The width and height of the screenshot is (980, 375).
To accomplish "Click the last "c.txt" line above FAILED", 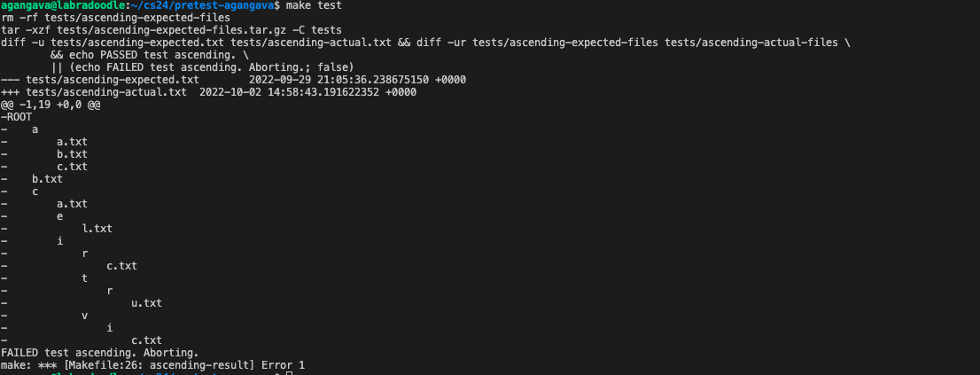I will (x=146, y=340).
